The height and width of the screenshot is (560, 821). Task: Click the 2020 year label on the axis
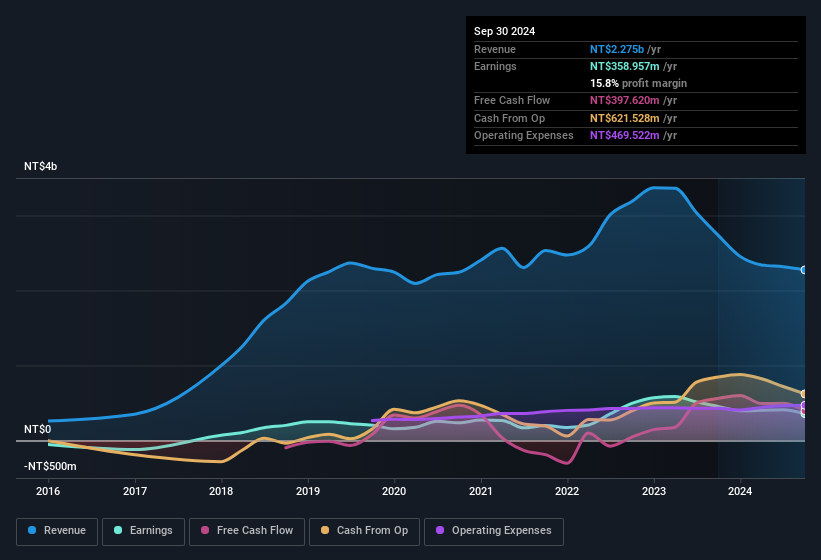click(394, 491)
